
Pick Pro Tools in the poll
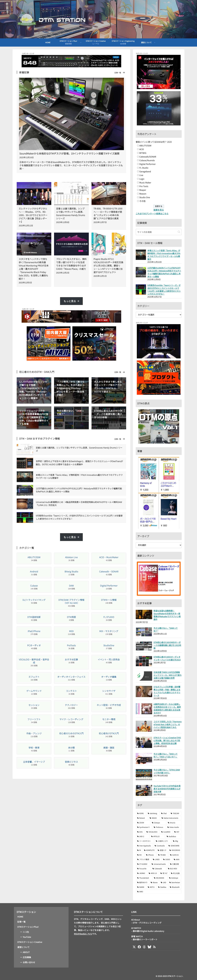(x=138, y=186)
